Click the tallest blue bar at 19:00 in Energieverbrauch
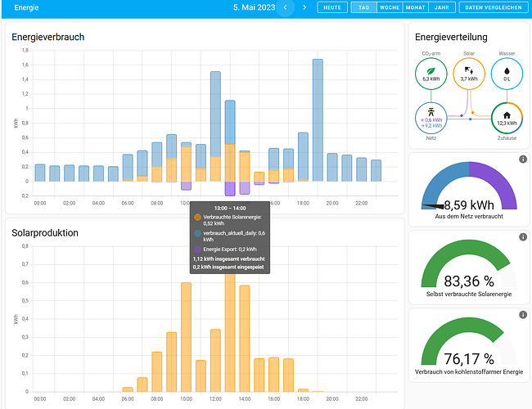 (318, 120)
